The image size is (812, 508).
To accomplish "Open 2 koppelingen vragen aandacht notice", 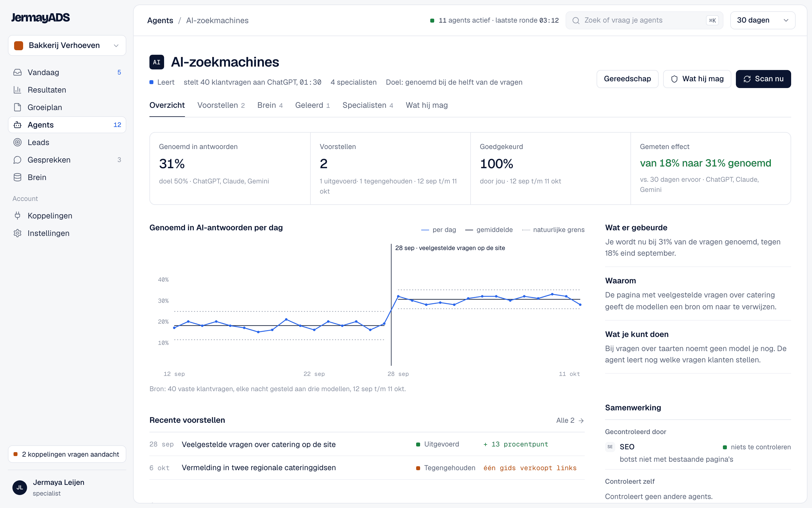I will pos(67,454).
